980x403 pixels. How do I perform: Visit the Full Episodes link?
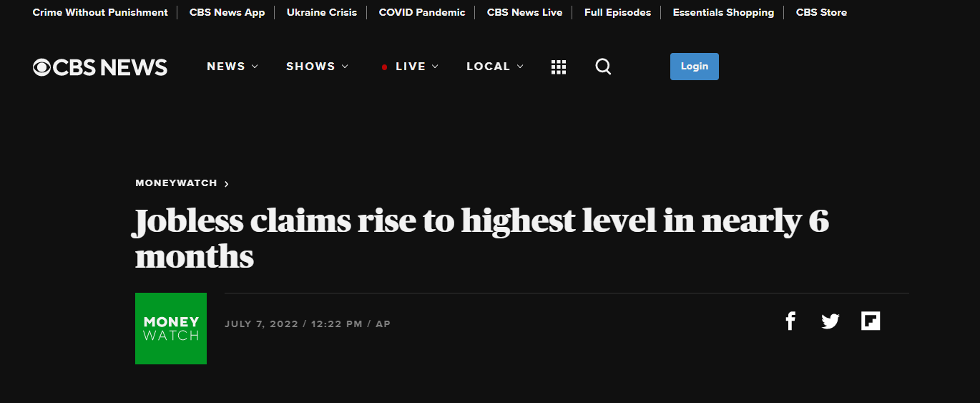pyautogui.click(x=617, y=12)
